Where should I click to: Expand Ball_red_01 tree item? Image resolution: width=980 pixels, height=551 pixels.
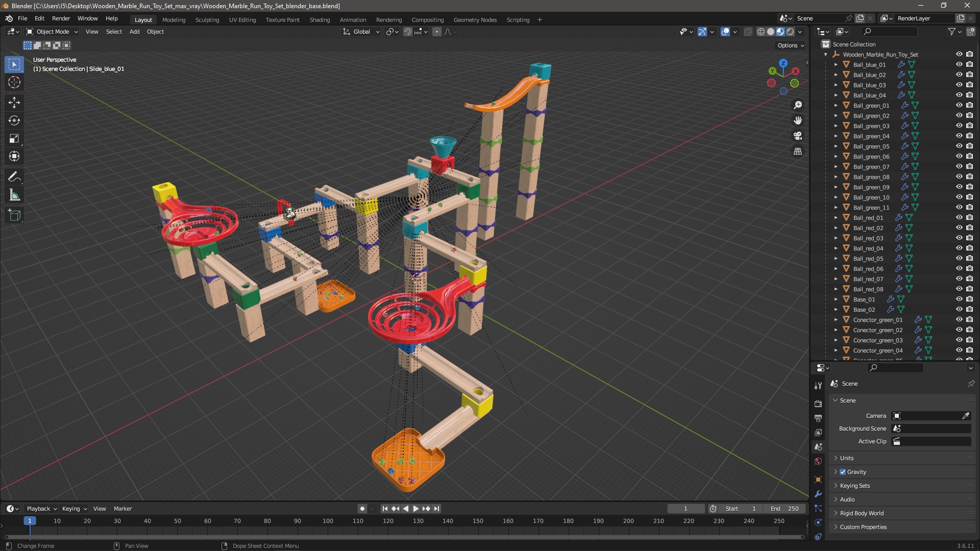click(836, 218)
